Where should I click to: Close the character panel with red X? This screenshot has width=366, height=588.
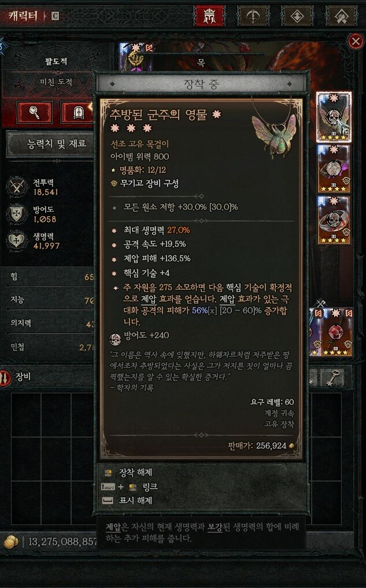point(356,41)
